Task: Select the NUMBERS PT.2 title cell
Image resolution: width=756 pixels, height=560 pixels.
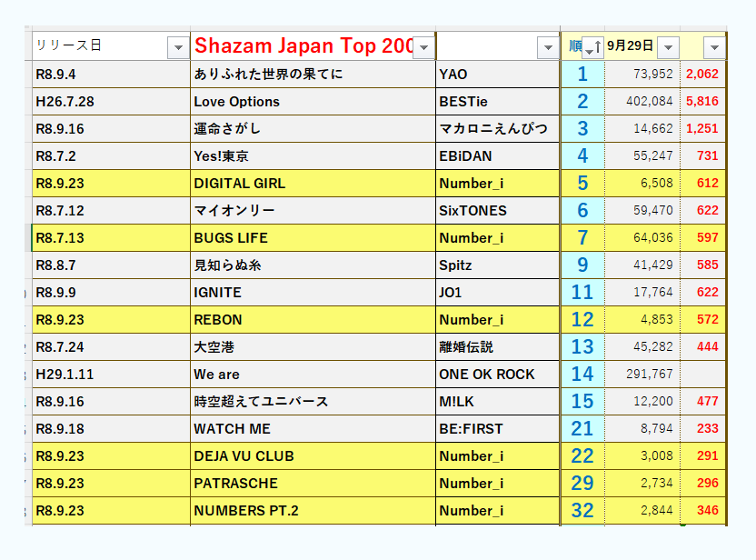Action: (x=313, y=510)
